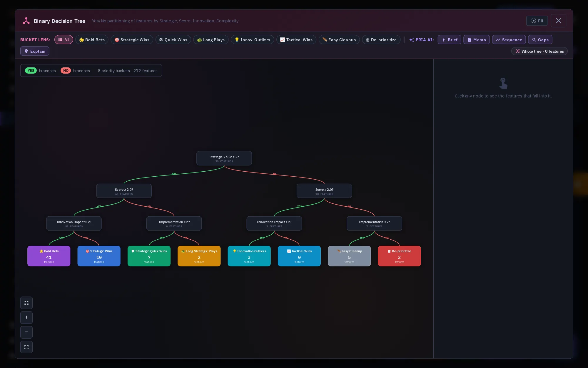Open the green Strategic Quick Wins leaf
The image size is (588, 368).
point(149,256)
